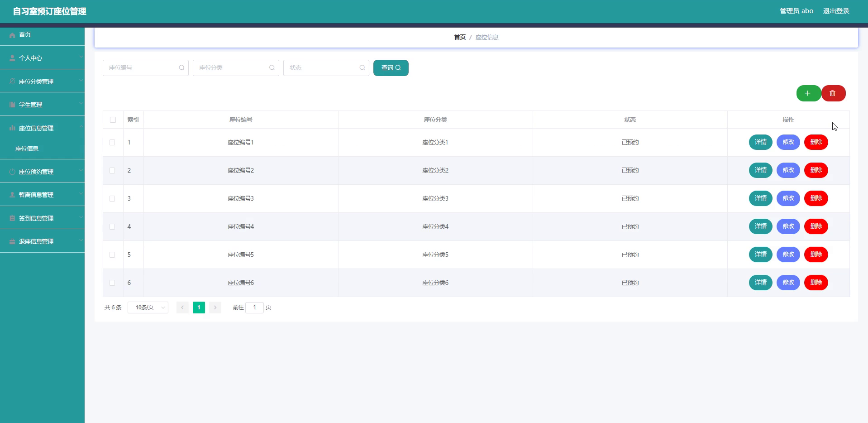Click the 座位分类5 cell
Viewport: 868px width, 423px height.
(435, 255)
